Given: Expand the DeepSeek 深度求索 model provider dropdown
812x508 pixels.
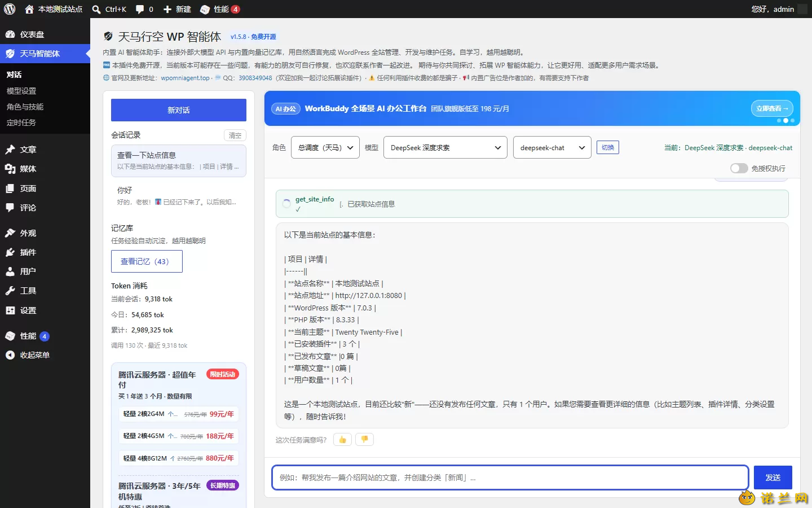Looking at the screenshot, I should coord(445,147).
